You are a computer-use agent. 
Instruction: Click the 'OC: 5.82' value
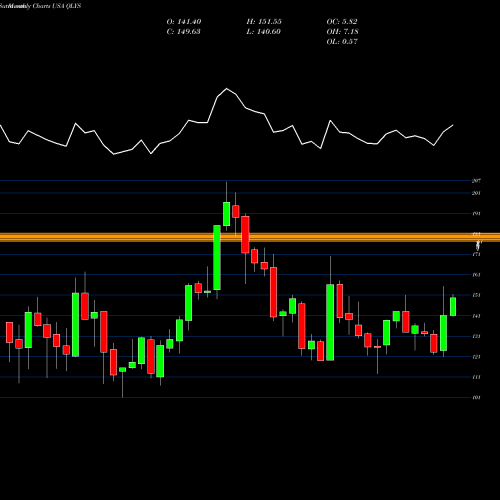[342, 22]
